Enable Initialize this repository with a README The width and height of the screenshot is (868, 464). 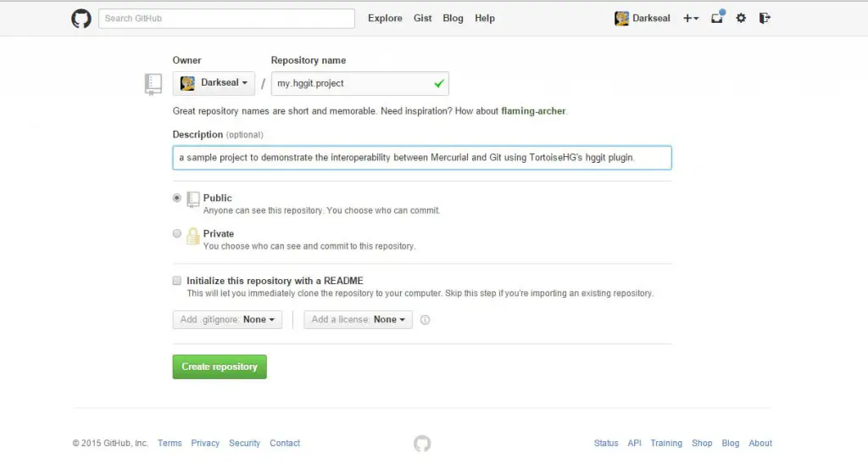point(176,281)
